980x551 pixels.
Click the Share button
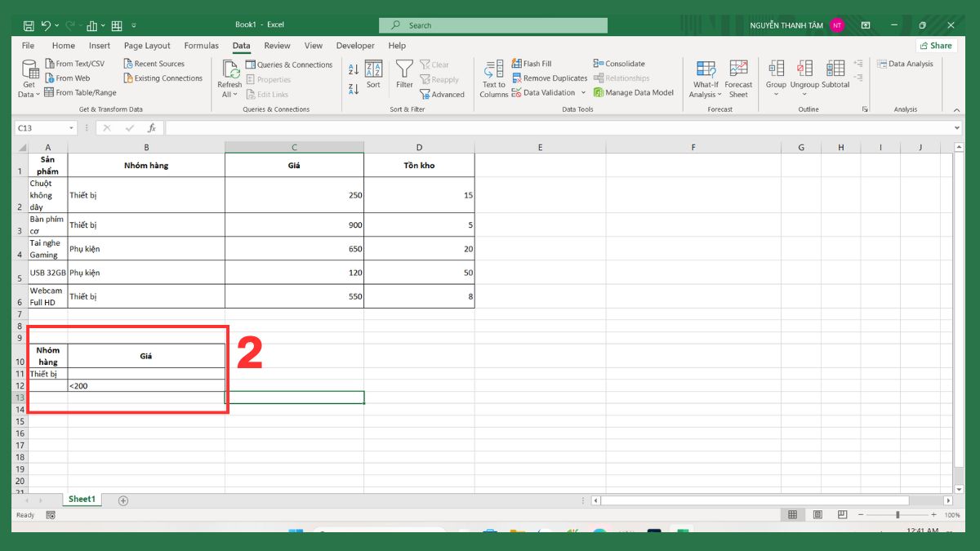click(x=936, y=45)
